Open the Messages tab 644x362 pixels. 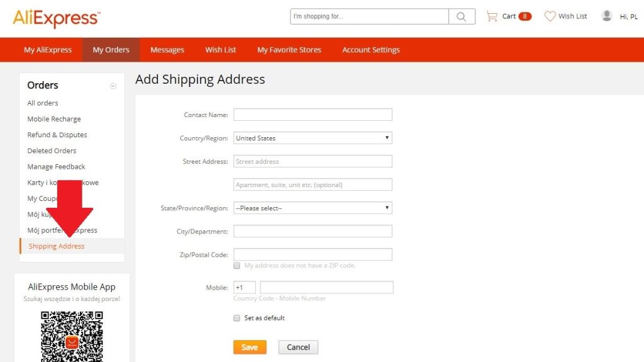tap(167, 50)
